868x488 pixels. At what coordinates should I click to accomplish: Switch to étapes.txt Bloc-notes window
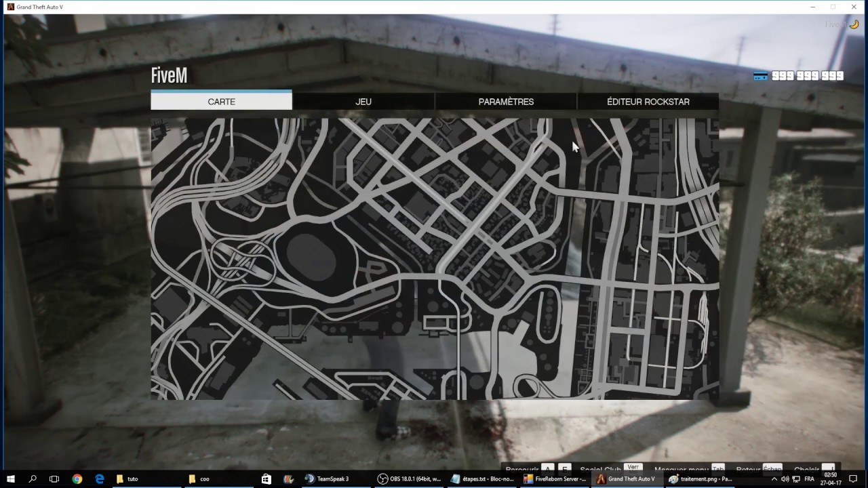482,479
